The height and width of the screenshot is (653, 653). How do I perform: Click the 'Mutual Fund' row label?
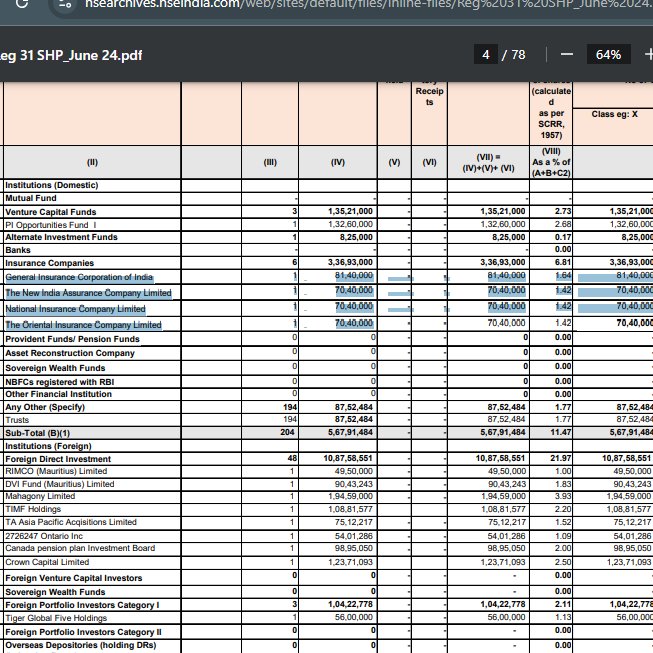pos(31,198)
